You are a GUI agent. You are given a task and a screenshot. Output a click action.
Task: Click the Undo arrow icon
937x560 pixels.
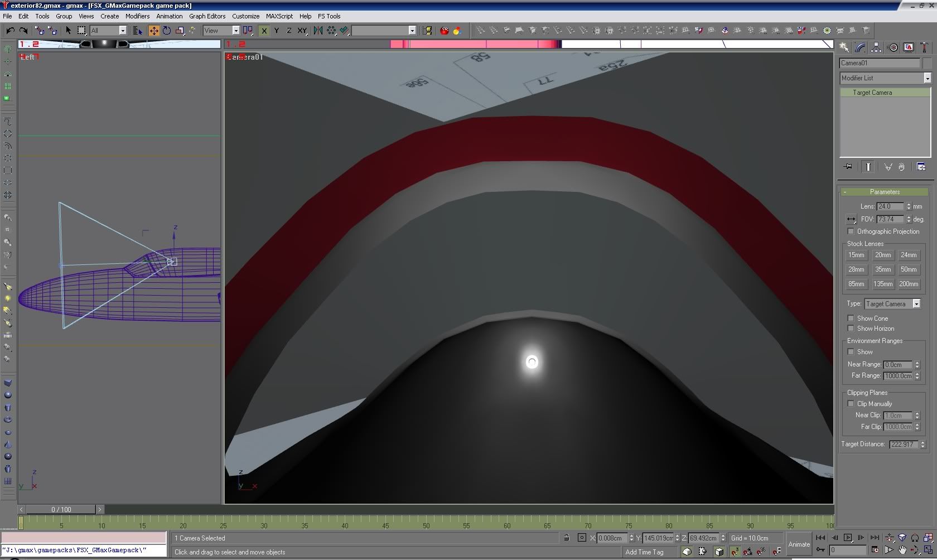(10, 31)
